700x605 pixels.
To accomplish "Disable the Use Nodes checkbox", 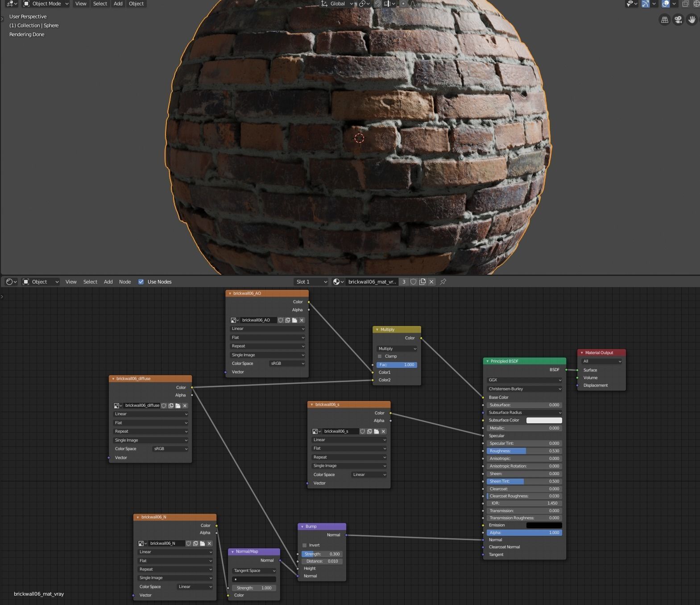I will (141, 282).
